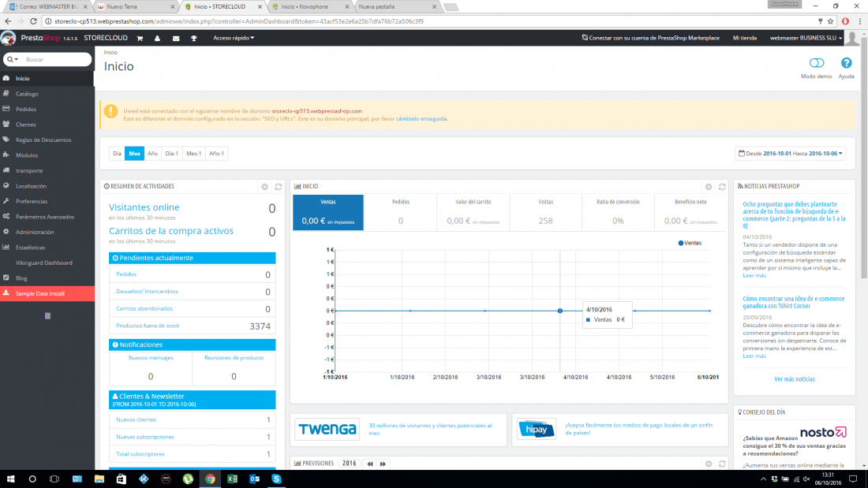This screenshot has height=488, width=868.
Task: Click the 4/10/2016 data point on chart
Action: point(560,311)
